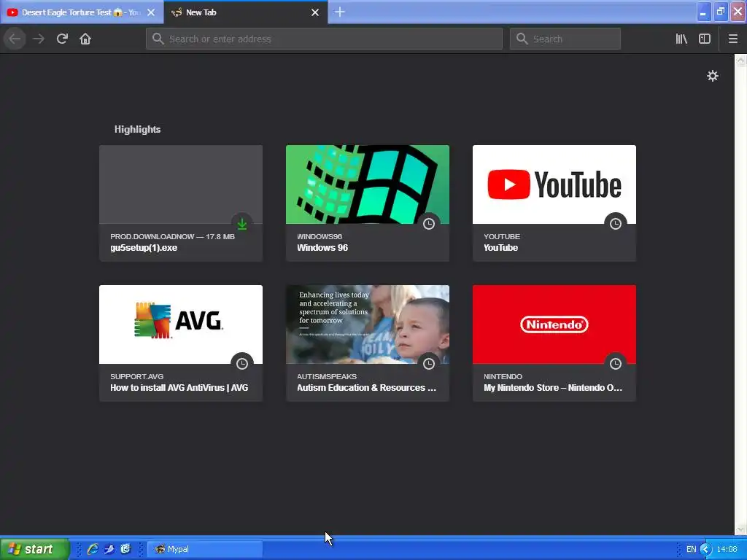Open gu5setup(1).exe title link
The height and width of the screenshot is (560, 747).
point(144,248)
